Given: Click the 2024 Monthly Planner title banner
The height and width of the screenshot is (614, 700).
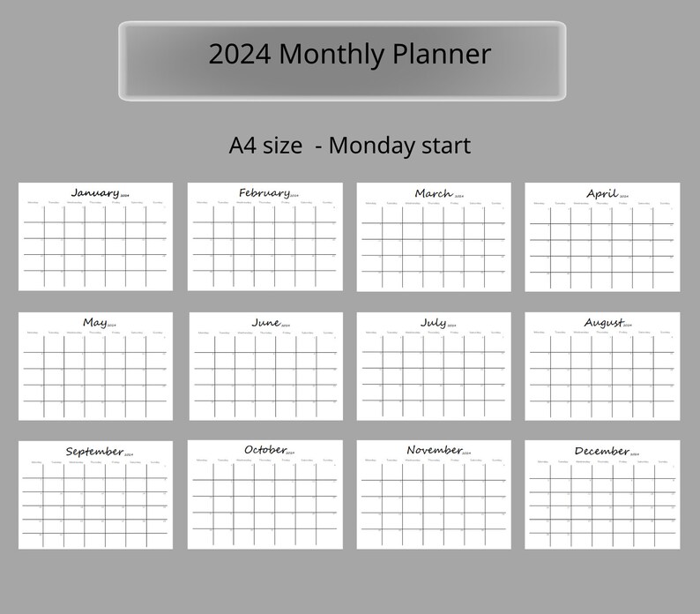Looking at the screenshot, I should [342, 61].
